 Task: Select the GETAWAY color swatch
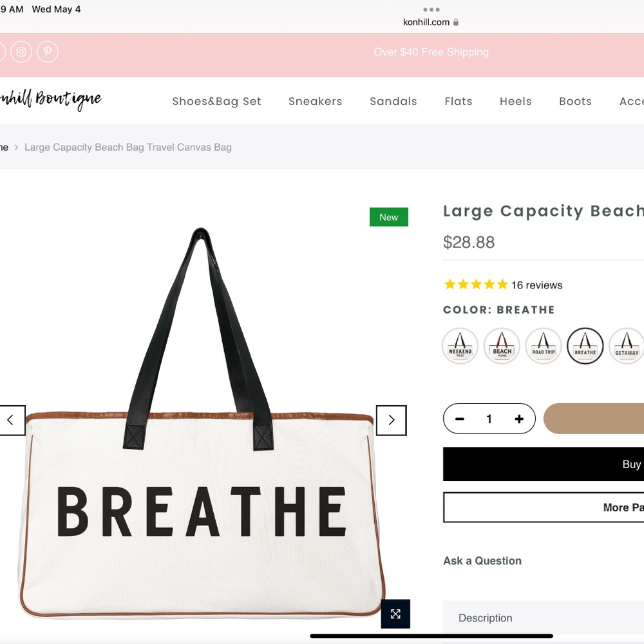(x=627, y=346)
